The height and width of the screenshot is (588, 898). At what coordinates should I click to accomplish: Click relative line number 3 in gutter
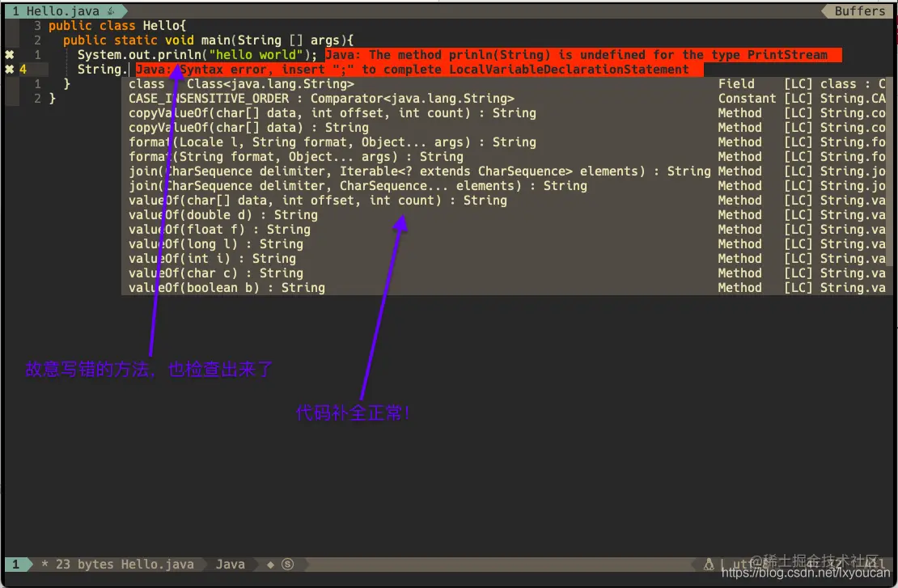click(37, 26)
